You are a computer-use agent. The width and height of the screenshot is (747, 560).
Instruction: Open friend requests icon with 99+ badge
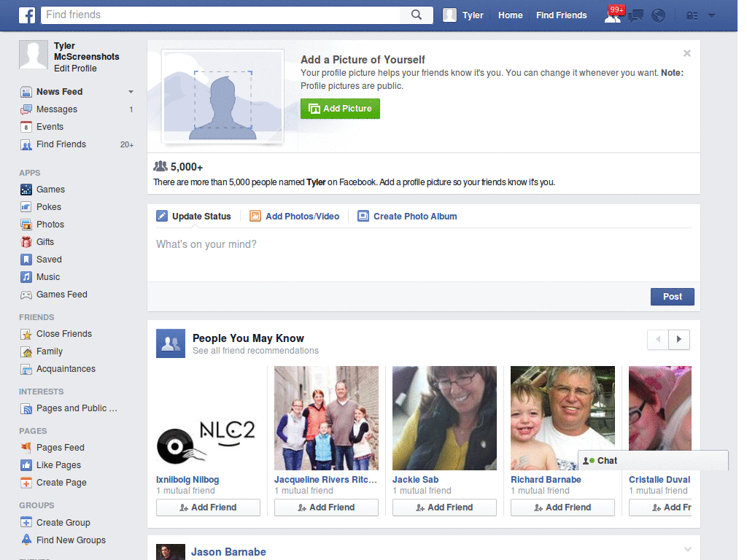coord(614,15)
